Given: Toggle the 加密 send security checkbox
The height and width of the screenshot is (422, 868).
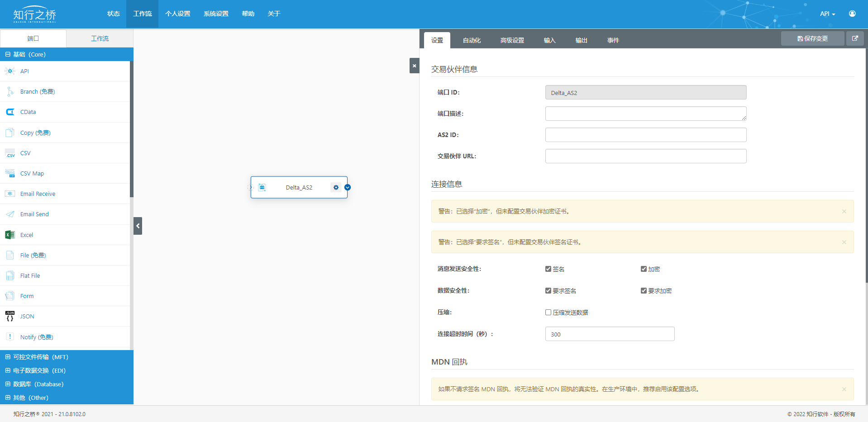Looking at the screenshot, I should point(644,269).
